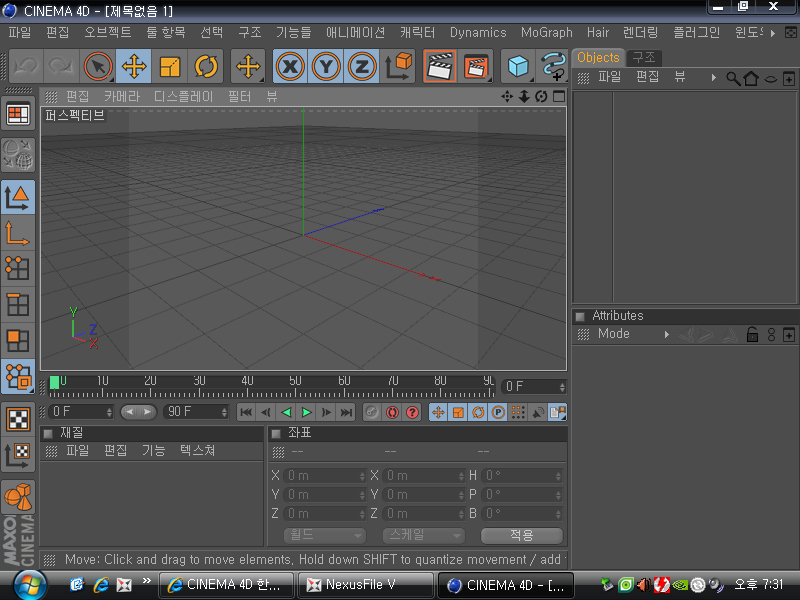800x600 pixels.
Task: Toggle autokeying button
Action: [392, 412]
